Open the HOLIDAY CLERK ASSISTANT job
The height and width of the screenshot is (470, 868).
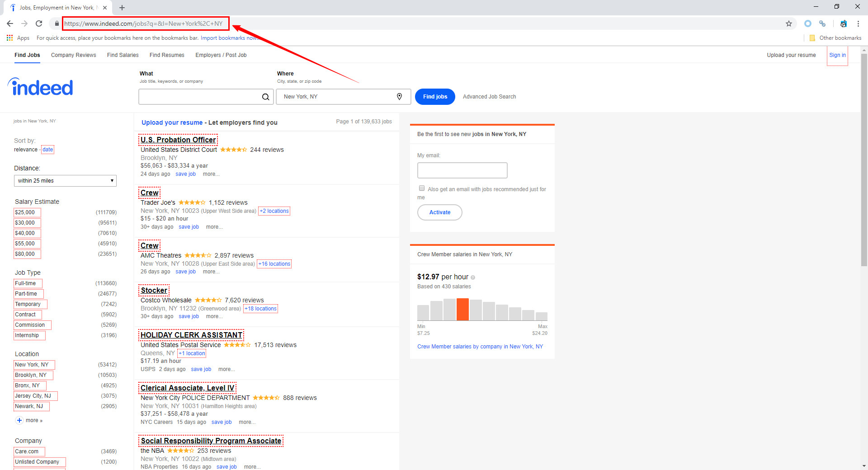click(x=191, y=335)
